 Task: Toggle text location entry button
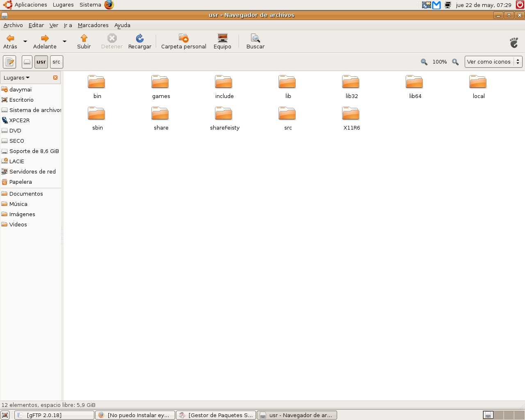(x=9, y=62)
